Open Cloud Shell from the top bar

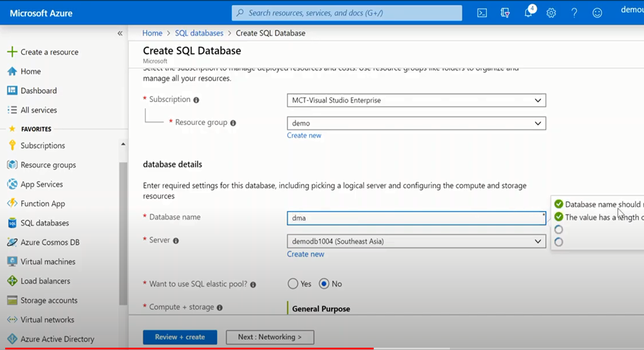(482, 13)
